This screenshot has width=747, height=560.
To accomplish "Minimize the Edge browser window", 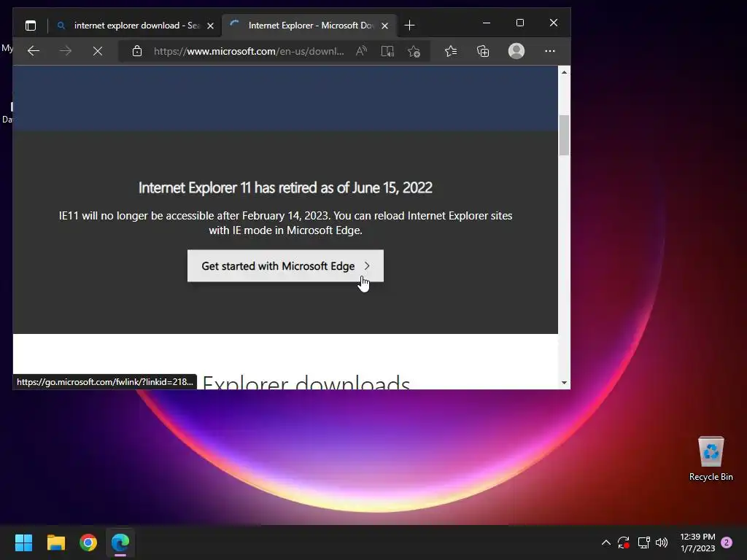I will point(487,23).
